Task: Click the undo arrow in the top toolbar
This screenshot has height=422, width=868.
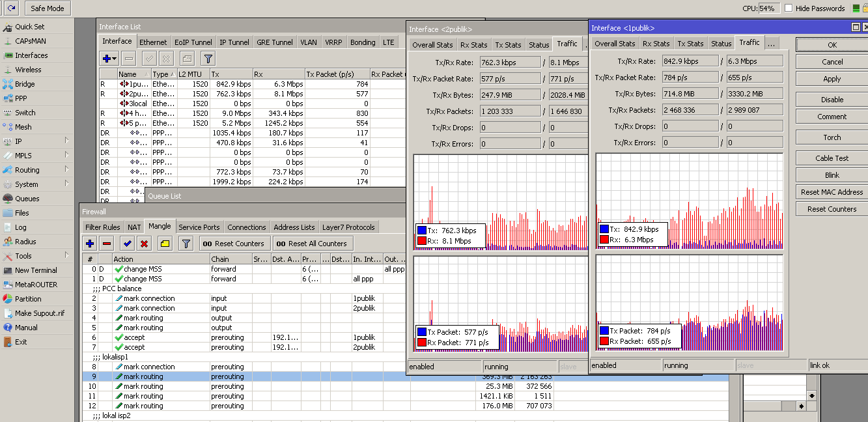Action: (10, 8)
